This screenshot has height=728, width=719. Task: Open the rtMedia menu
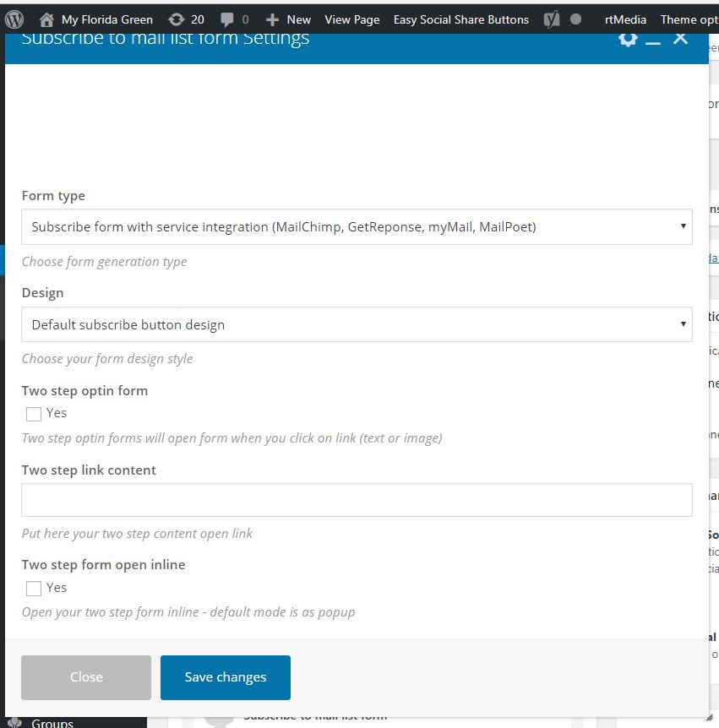pyautogui.click(x=625, y=19)
